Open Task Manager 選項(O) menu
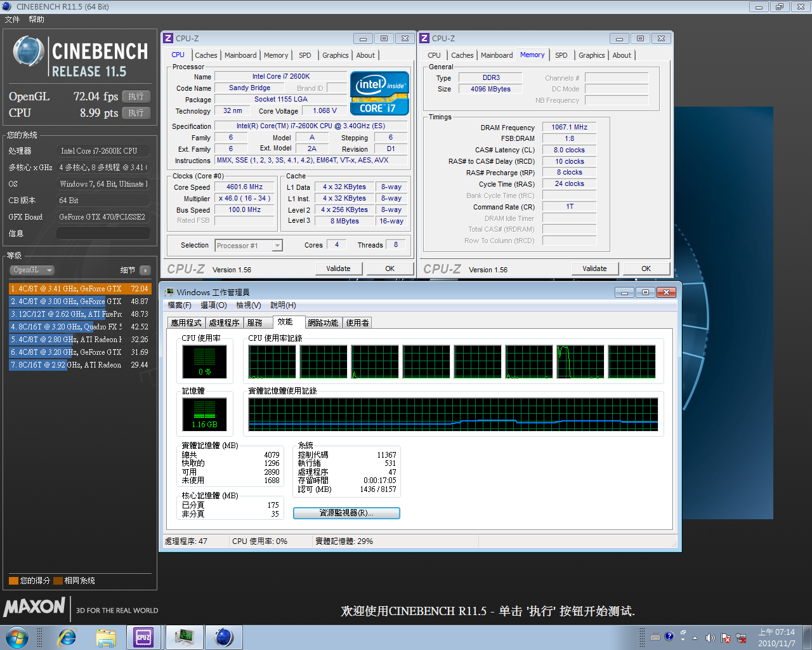 [214, 305]
